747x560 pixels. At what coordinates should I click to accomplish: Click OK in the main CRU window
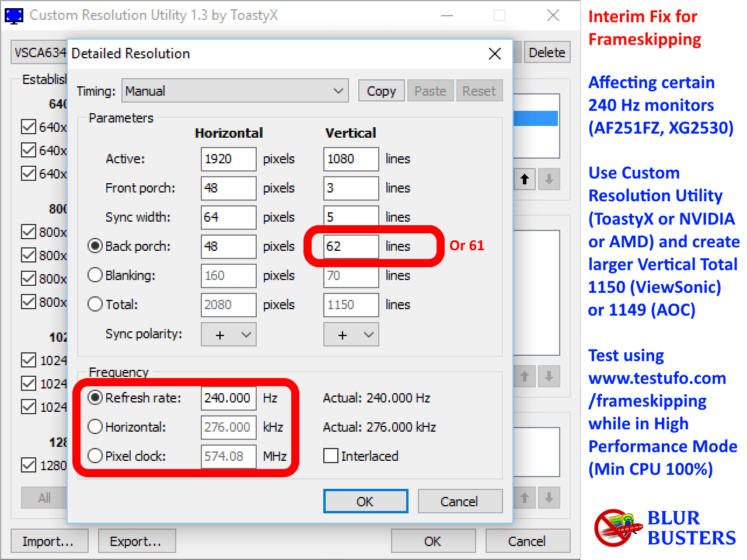pos(434,541)
